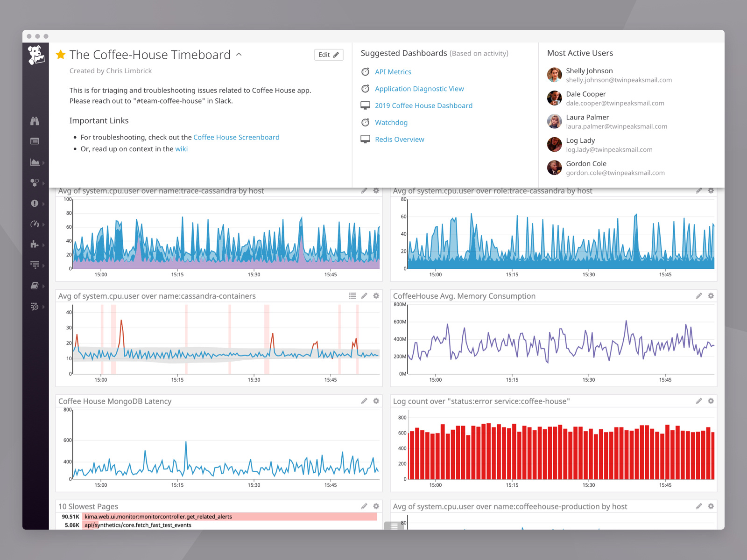Screen dimensions: 747x560
Task: Click Shelly Johnson's avatar thumbnail
Action: click(554, 75)
